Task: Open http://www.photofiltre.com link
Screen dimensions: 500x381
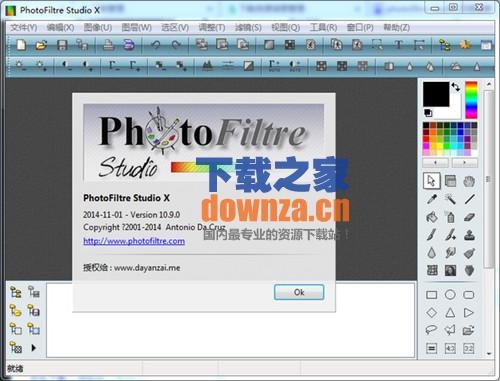Action: 134,241
